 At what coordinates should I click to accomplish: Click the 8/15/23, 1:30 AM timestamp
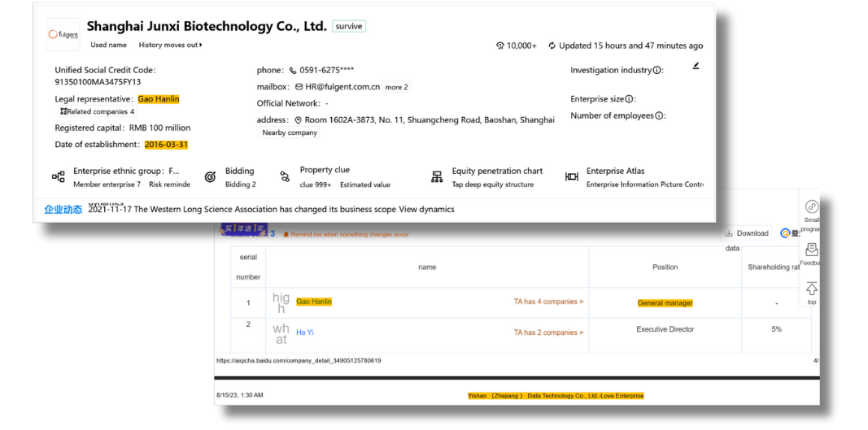(240, 396)
